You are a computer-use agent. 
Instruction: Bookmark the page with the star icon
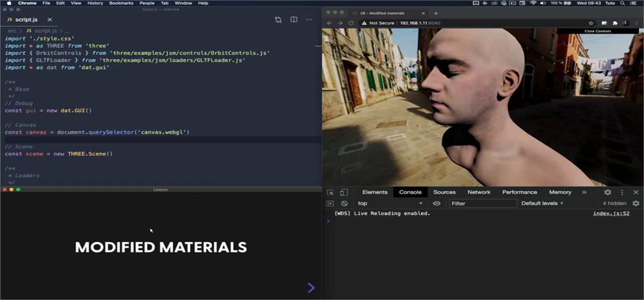coord(591,23)
